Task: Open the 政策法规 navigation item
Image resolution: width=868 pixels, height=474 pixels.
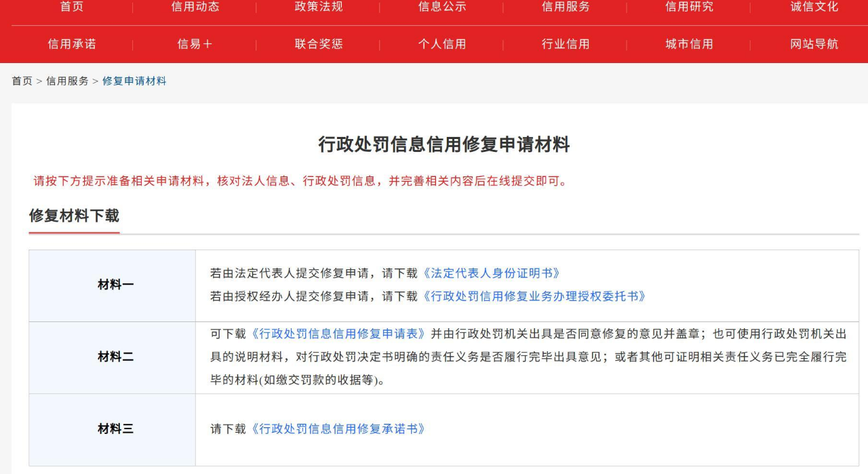Action: point(319,7)
